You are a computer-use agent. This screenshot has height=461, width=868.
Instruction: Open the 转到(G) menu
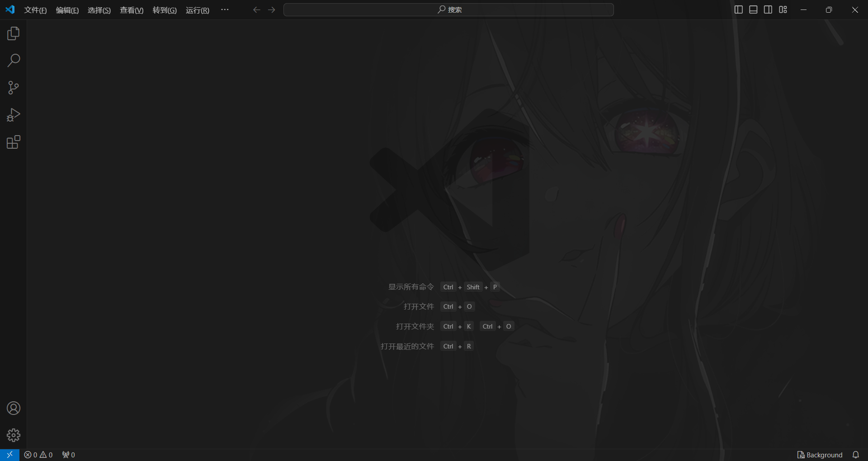(165, 10)
